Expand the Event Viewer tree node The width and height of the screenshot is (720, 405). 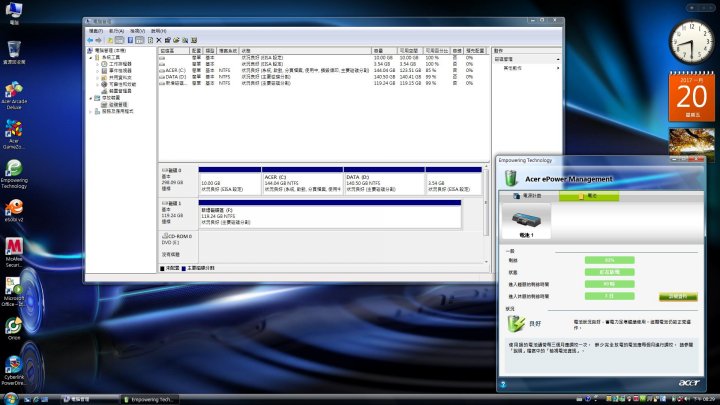[x=97, y=71]
